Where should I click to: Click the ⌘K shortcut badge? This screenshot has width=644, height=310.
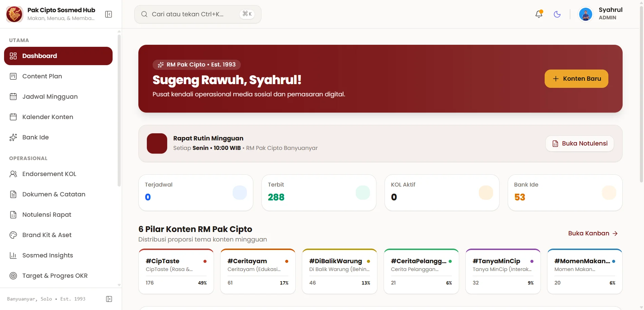tap(247, 14)
